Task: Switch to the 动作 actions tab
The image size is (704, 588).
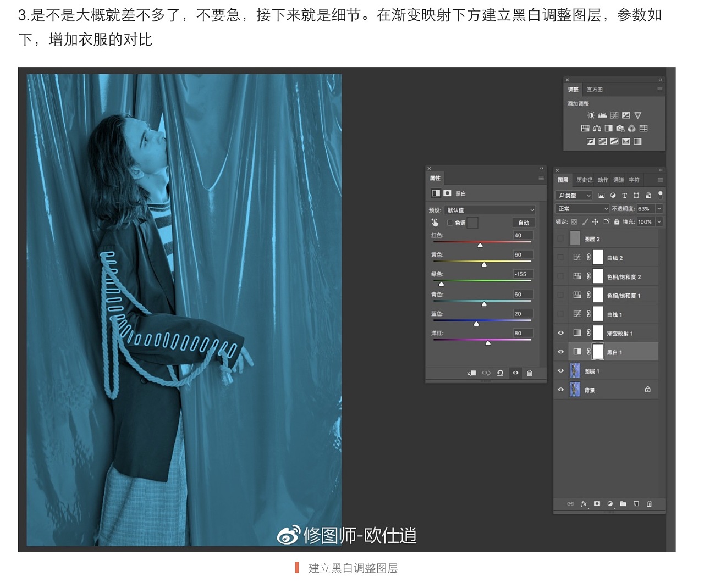Action: coord(603,180)
